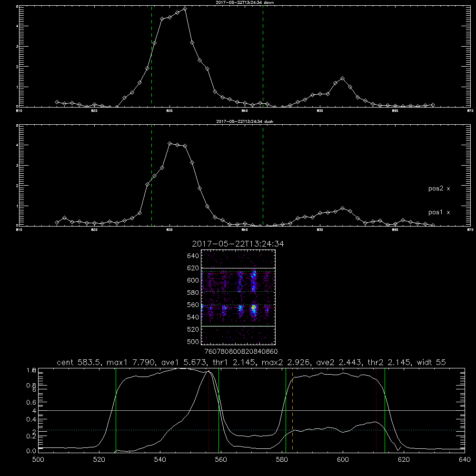This screenshot has width=476, height=476.
Task: Click the 'pos2 x' label
Action: tap(439, 188)
